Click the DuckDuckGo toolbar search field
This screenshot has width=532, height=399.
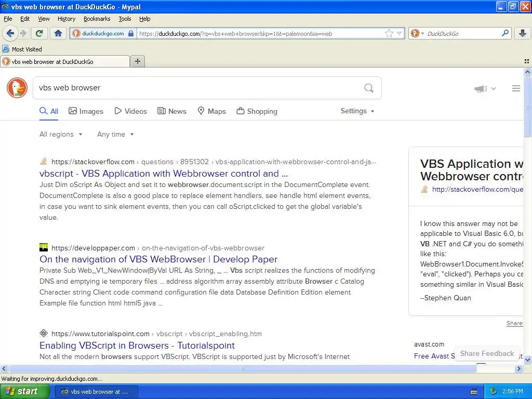point(463,33)
